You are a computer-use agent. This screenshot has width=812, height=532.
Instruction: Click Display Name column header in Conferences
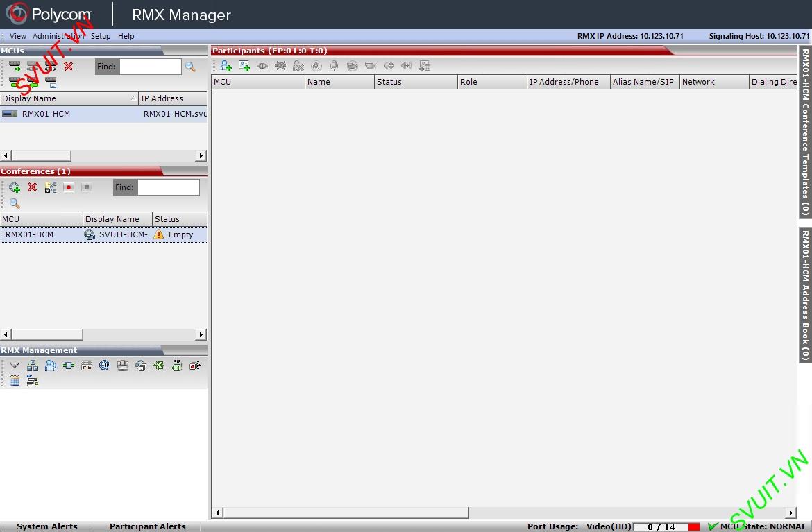coord(117,219)
